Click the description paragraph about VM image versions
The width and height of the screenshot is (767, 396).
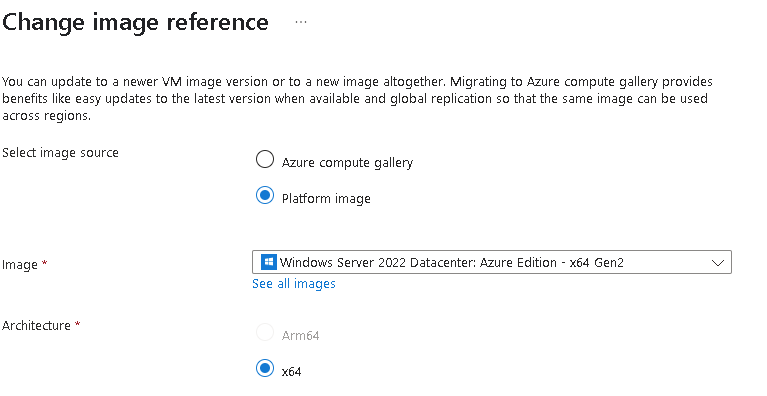click(x=357, y=98)
